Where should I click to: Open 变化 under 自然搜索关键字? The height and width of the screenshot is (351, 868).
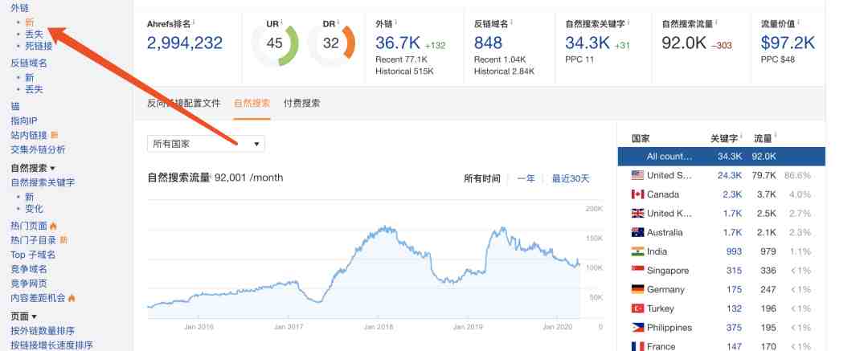click(x=34, y=209)
